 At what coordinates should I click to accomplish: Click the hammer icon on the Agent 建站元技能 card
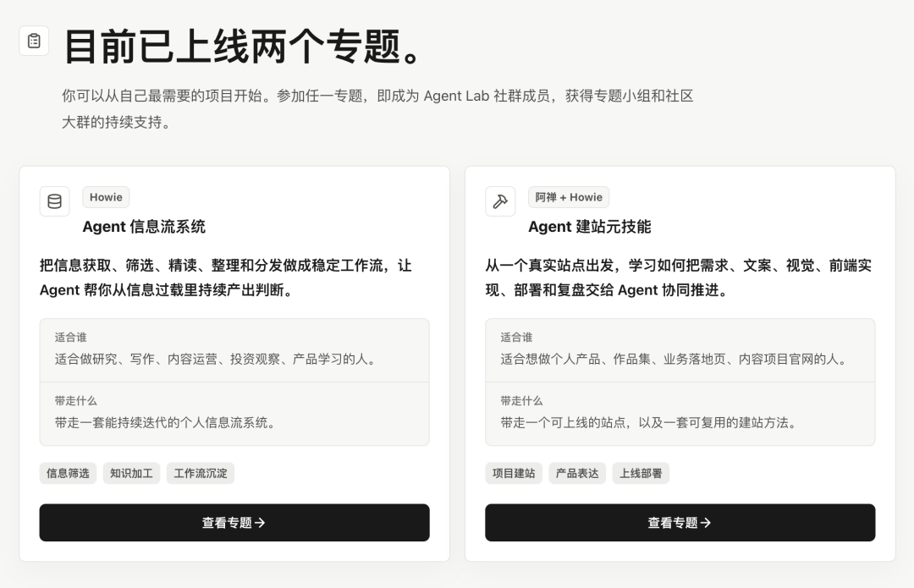click(500, 201)
